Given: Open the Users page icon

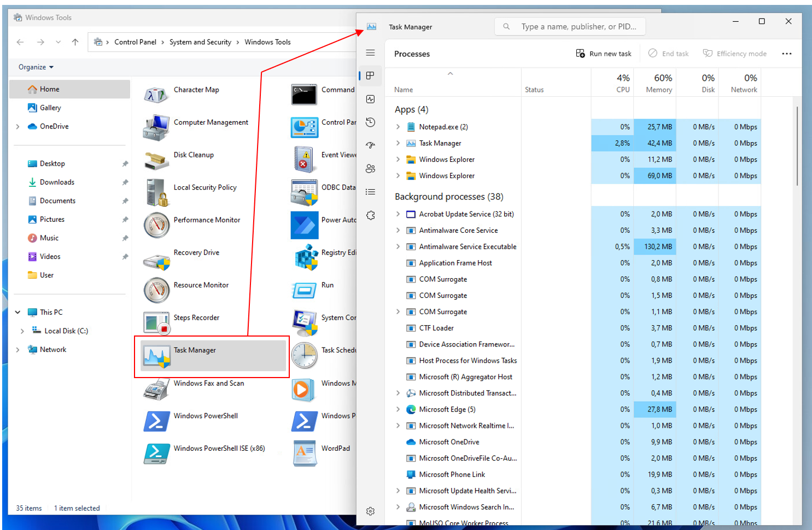Looking at the screenshot, I should point(370,168).
